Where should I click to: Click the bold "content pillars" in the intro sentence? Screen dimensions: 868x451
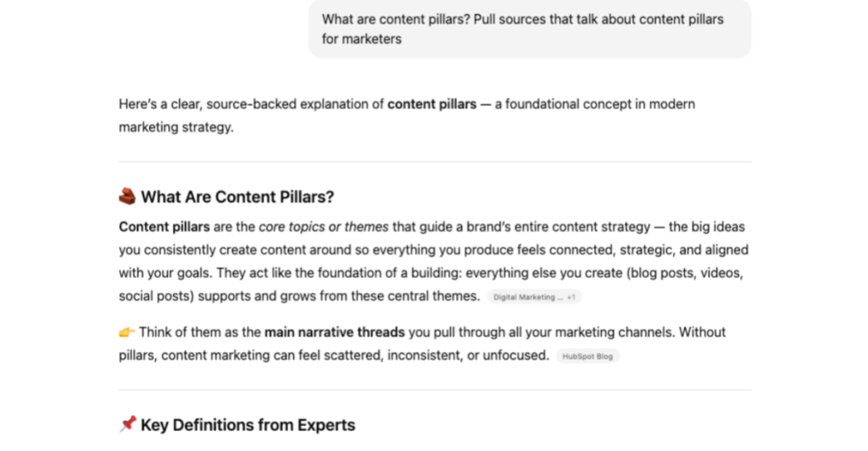[x=431, y=104]
